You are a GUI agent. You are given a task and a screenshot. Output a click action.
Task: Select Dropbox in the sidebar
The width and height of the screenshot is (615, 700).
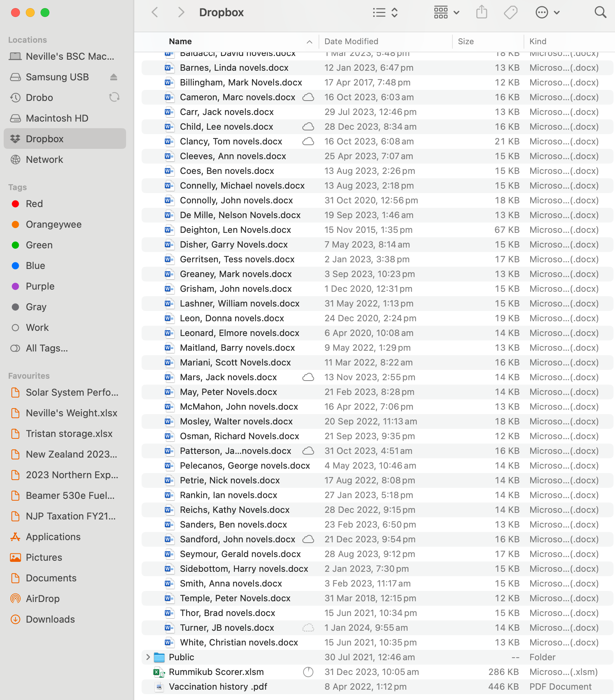pyautogui.click(x=65, y=139)
